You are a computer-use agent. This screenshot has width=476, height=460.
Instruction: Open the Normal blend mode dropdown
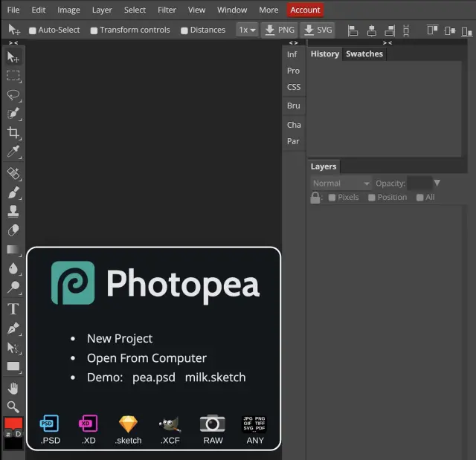pos(341,184)
